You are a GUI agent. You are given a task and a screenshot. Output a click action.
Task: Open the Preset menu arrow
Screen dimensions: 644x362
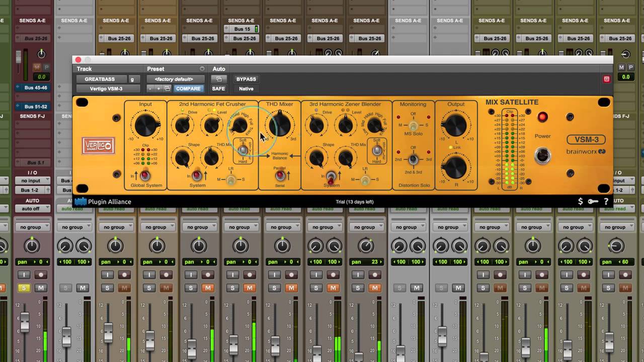pos(202,69)
